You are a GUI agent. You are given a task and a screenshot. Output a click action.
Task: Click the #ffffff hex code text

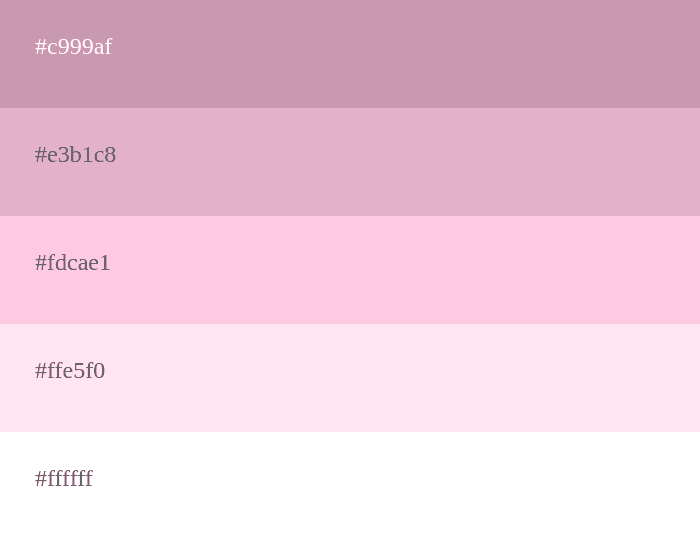pyautogui.click(x=64, y=479)
